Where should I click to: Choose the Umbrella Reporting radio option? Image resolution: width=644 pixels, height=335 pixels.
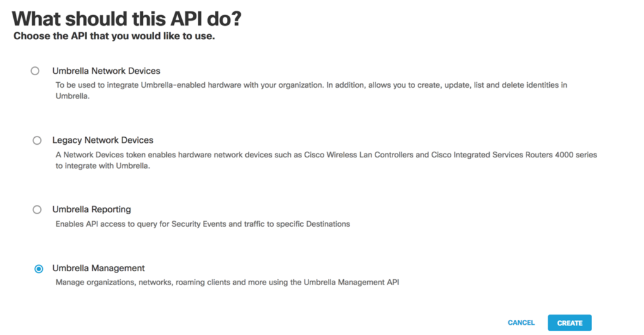click(x=37, y=210)
